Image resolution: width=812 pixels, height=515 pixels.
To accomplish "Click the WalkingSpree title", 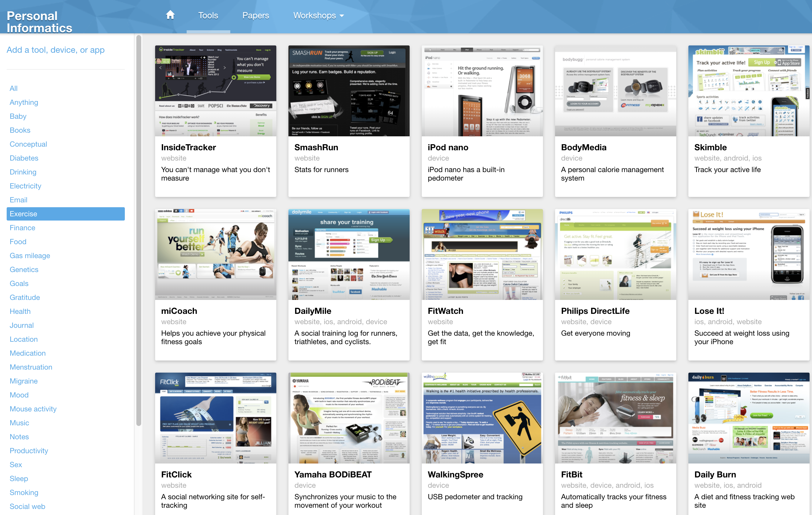I will (x=456, y=474).
